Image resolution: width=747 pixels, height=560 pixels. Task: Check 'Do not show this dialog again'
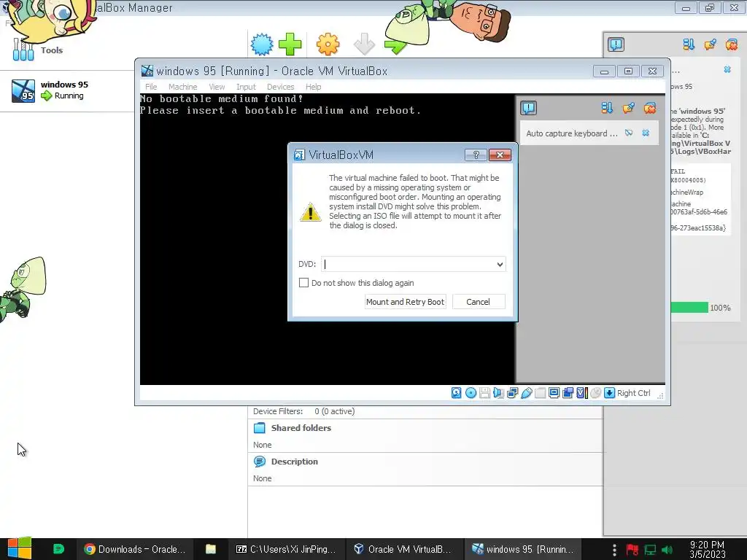tap(303, 282)
